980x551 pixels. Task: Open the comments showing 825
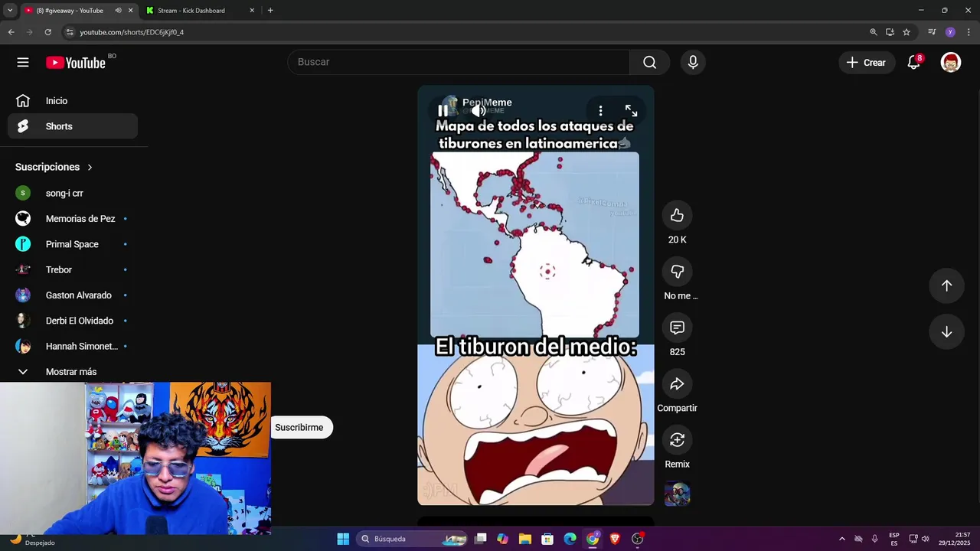pos(677,328)
